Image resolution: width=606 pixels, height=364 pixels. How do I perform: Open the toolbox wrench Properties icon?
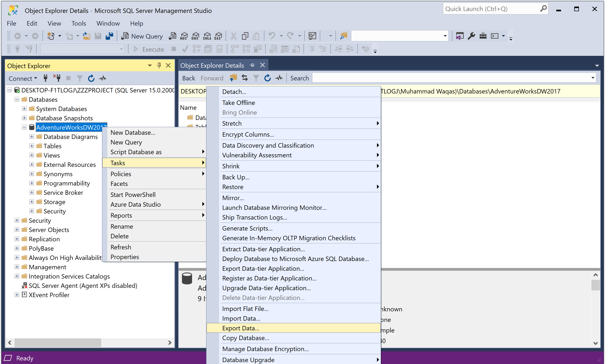471,36
